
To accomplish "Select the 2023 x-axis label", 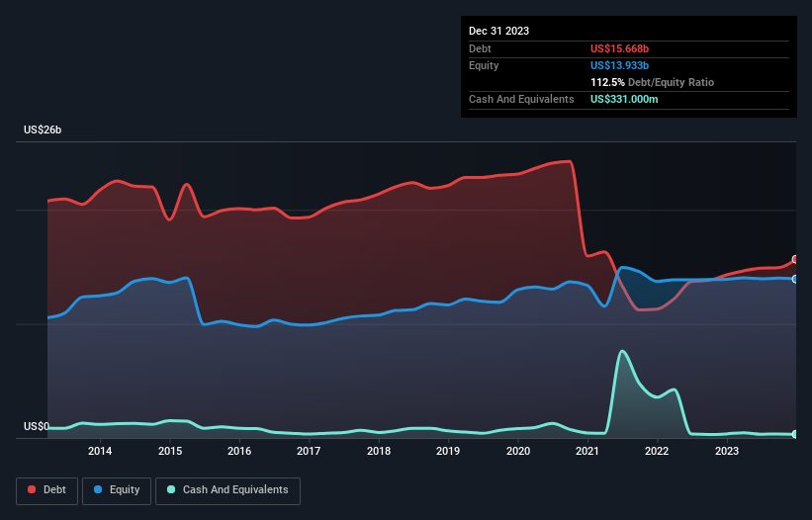I will pos(727,451).
